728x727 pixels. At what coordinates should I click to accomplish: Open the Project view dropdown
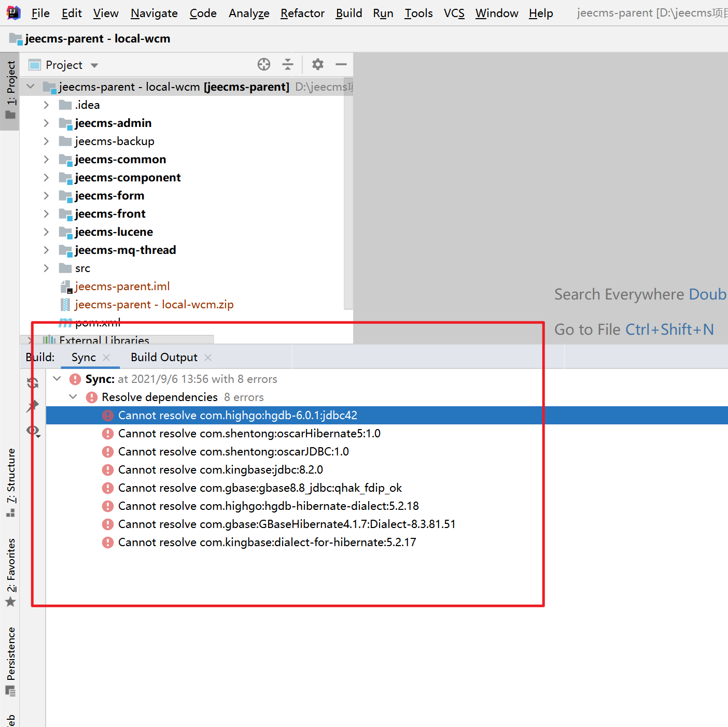94,65
